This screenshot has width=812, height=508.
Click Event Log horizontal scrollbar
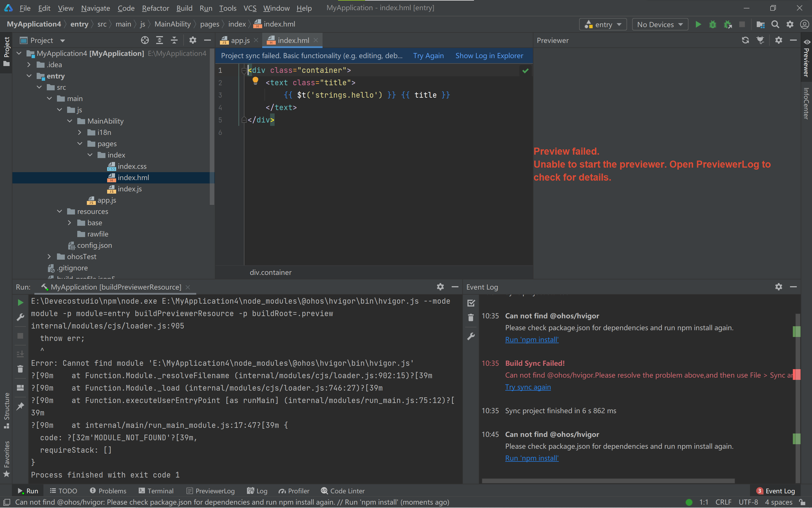[608, 481]
